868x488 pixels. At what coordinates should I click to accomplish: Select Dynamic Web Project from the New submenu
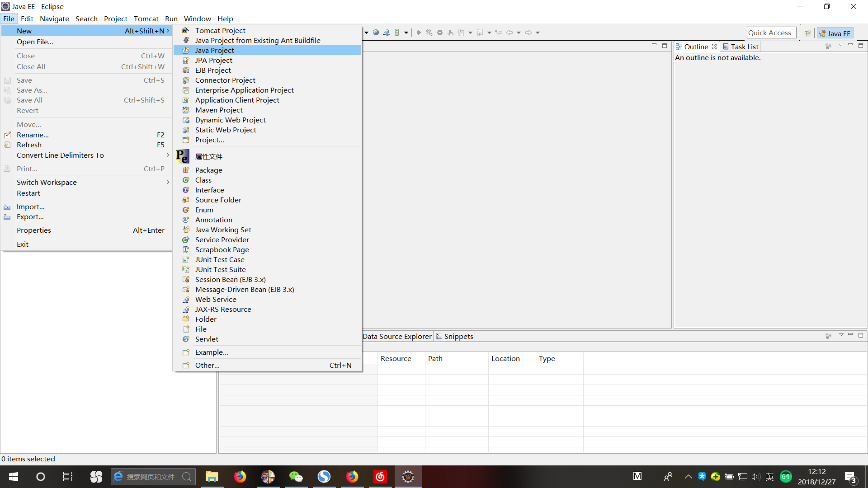[x=230, y=120]
